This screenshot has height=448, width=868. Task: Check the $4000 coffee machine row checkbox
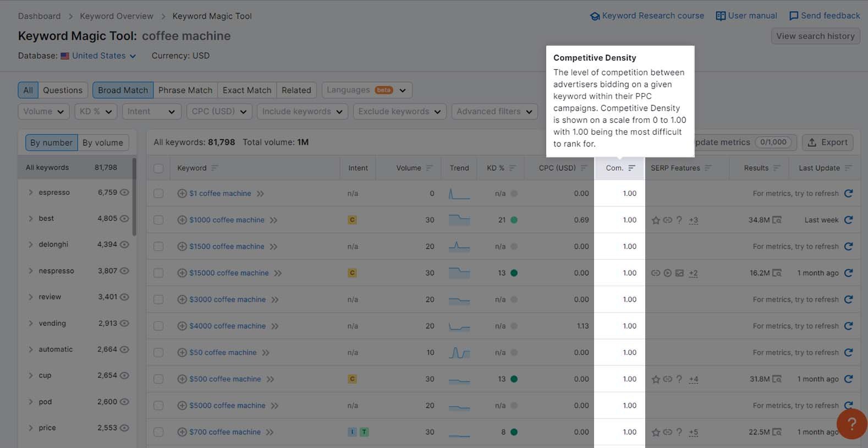(x=158, y=326)
